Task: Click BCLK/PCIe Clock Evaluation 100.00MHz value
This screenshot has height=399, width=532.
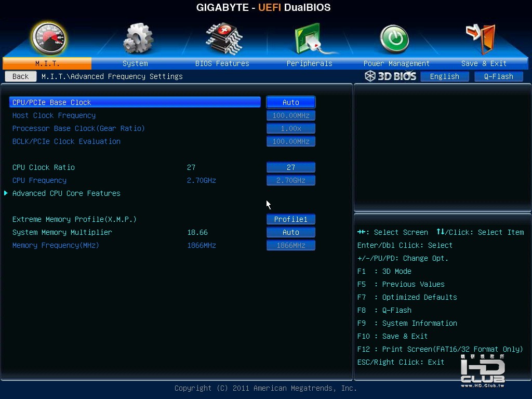Action: point(291,141)
